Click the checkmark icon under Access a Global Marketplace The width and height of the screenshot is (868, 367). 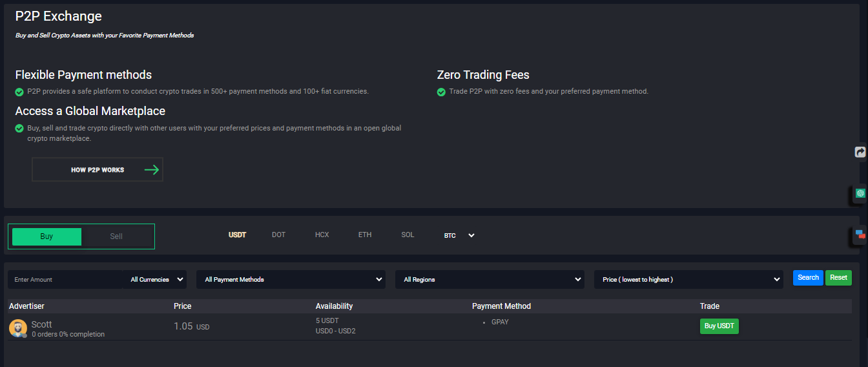pos(19,129)
